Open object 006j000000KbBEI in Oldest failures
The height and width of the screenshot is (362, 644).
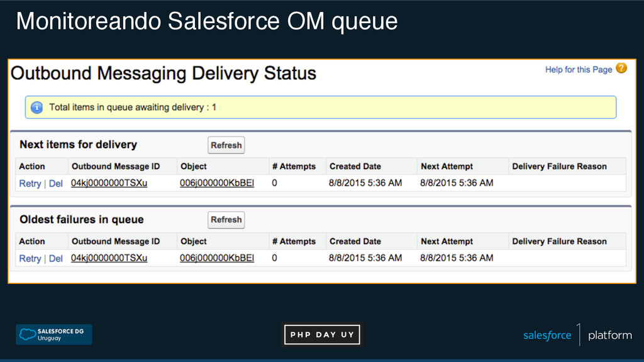point(217,258)
